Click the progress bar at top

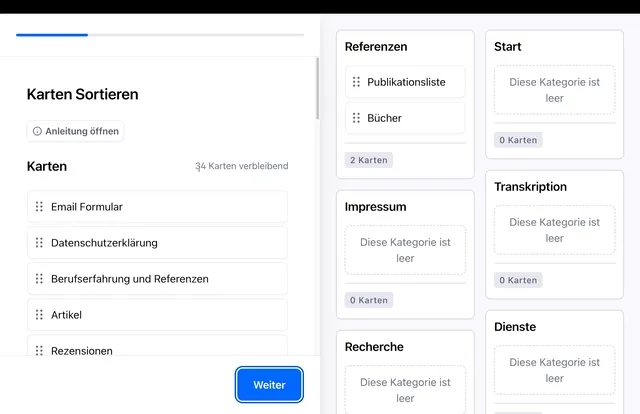(160, 35)
